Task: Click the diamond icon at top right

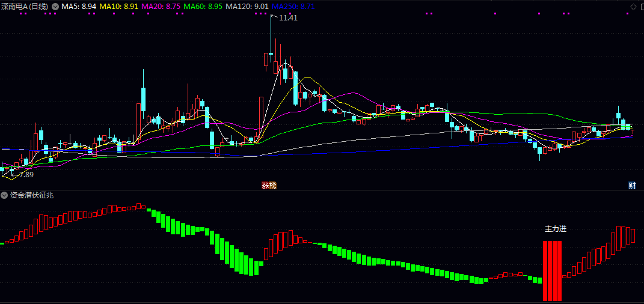Action: (x=633, y=7)
